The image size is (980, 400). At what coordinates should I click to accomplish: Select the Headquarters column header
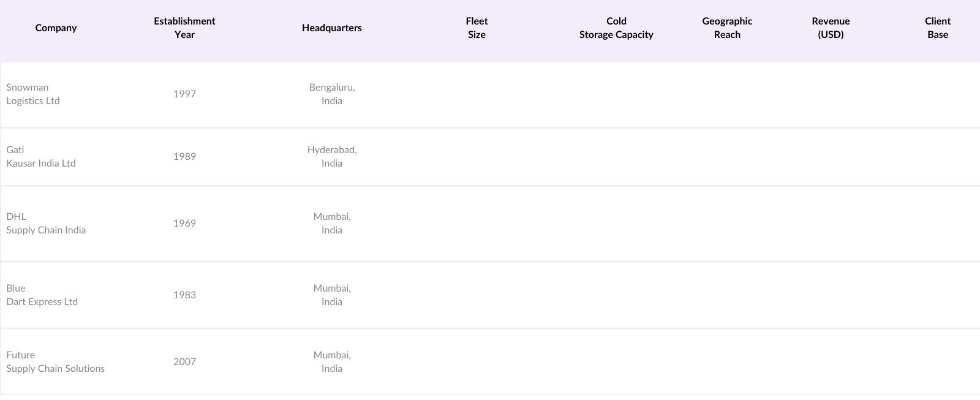pyautogui.click(x=331, y=28)
